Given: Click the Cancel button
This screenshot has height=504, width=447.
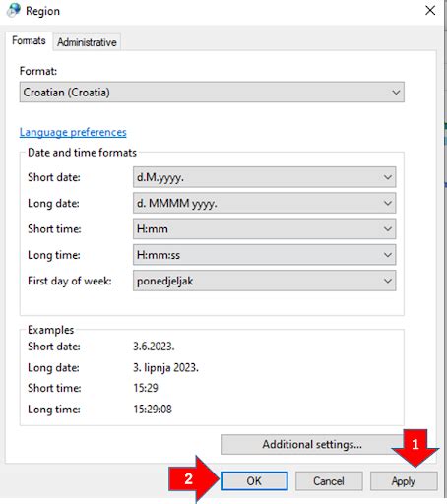Looking at the screenshot, I should pyautogui.click(x=329, y=481).
